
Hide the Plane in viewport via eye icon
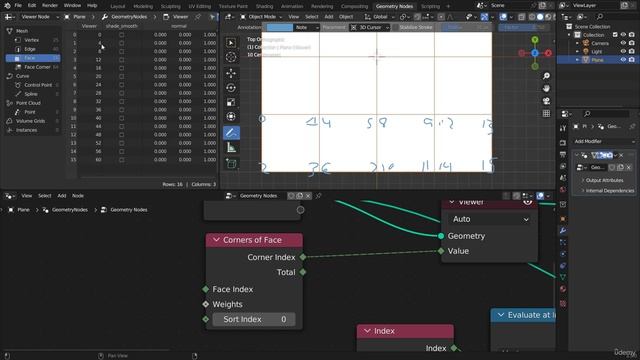coord(623,60)
